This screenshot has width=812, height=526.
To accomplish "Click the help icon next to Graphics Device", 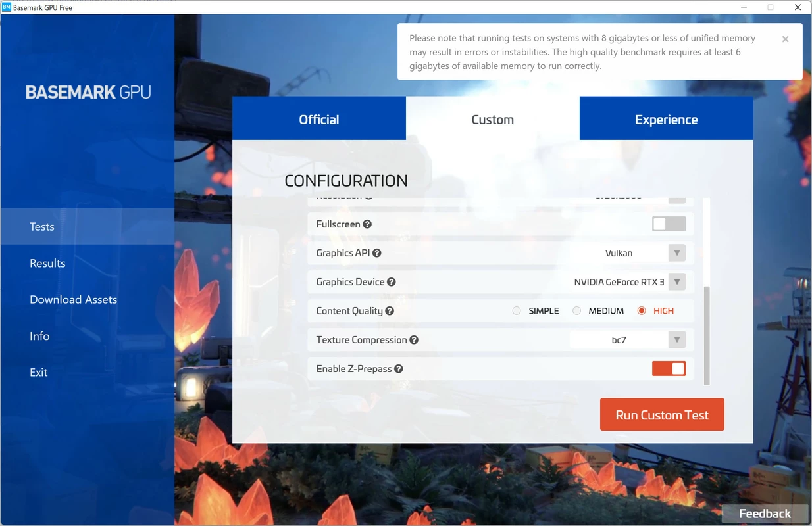I will (392, 282).
